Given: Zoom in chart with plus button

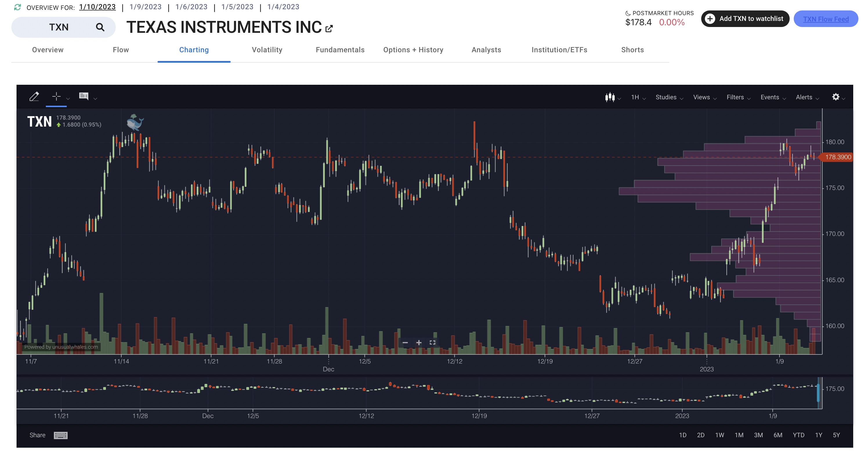Looking at the screenshot, I should coord(419,343).
